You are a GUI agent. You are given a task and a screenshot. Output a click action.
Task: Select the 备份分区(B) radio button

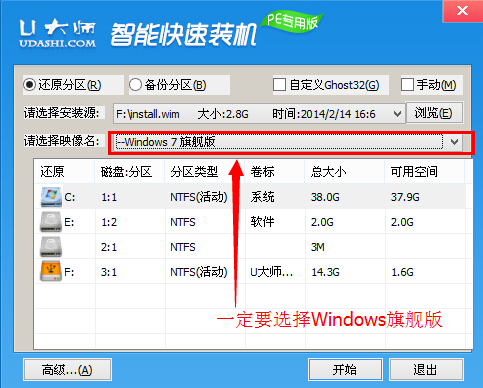135,85
